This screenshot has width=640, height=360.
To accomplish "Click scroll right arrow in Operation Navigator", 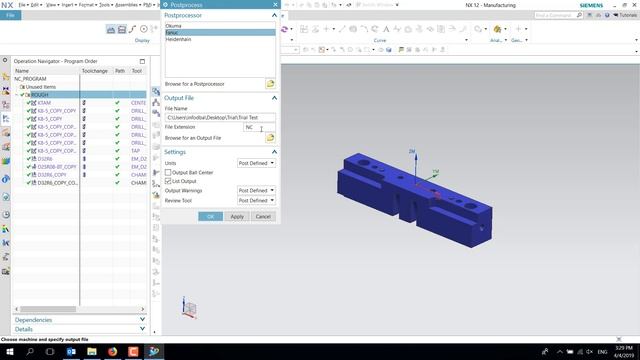I will click(x=142, y=309).
